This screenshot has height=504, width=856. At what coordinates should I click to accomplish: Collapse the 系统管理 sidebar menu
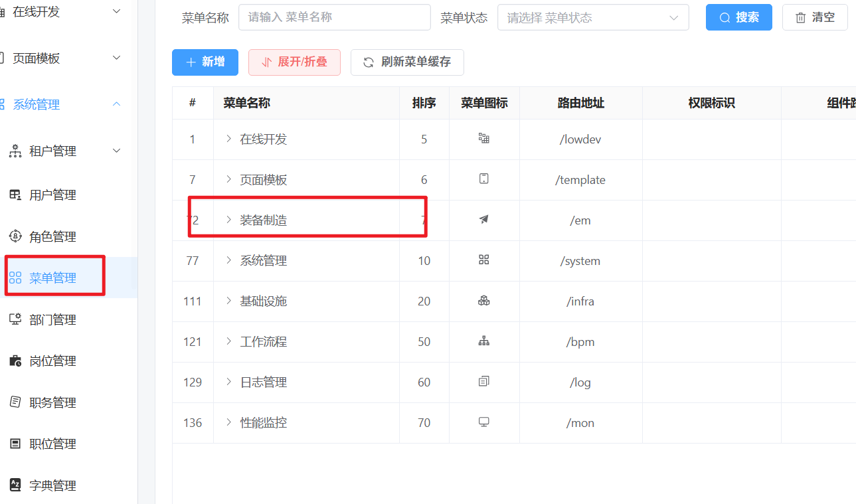click(x=116, y=104)
